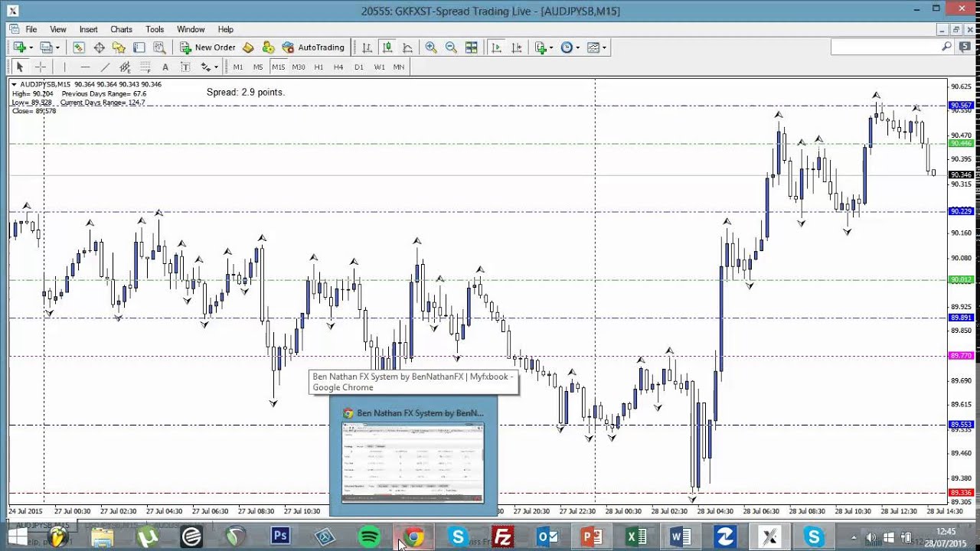Select the cursor arrow tool
Viewport: 980px width, 551px height.
tap(20, 67)
